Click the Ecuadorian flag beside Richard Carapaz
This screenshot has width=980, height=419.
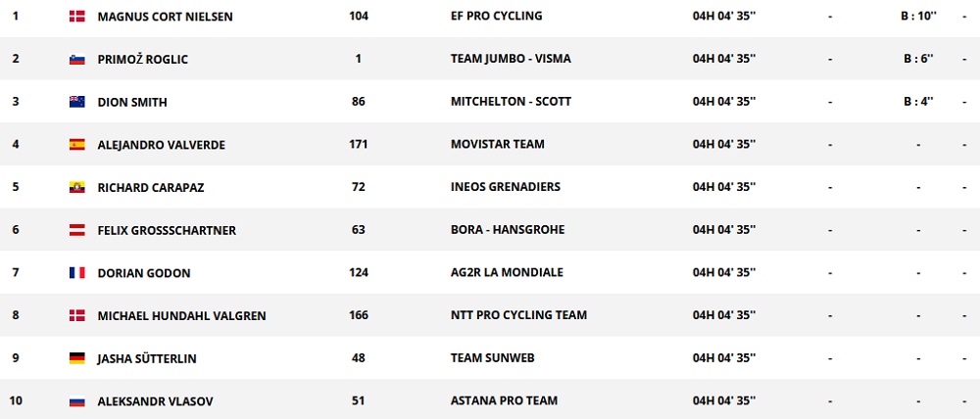76,187
